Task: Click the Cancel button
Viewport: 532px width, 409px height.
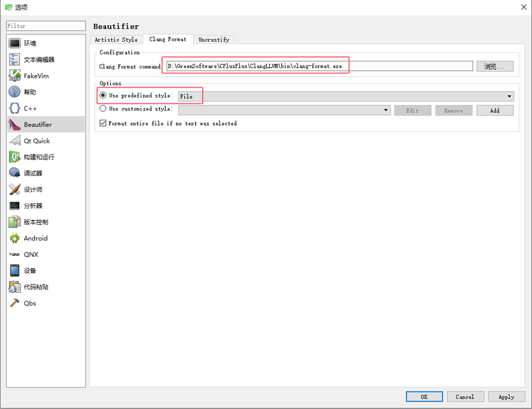Action: coord(465,396)
